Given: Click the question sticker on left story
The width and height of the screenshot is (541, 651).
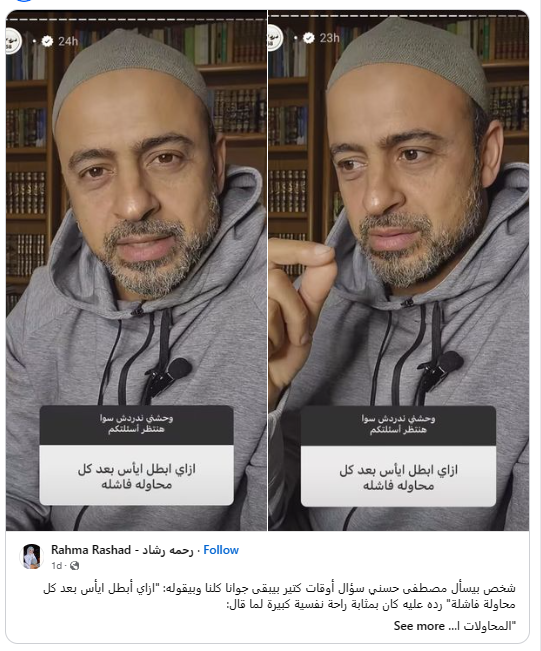Looking at the screenshot, I should click(137, 455).
